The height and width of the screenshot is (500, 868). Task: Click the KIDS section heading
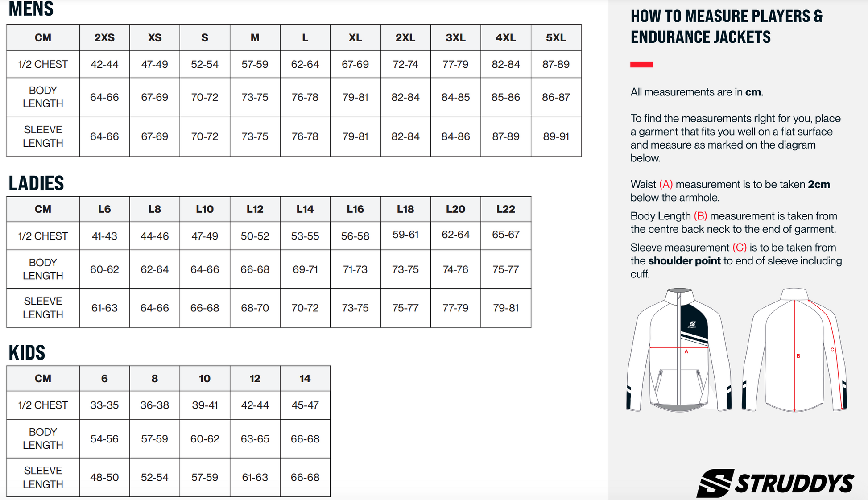[x=27, y=352]
